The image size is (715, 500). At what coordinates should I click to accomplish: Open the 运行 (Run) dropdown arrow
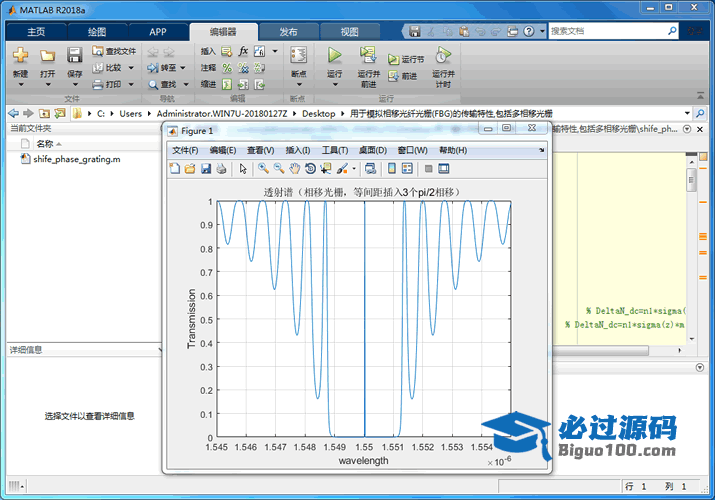(335, 84)
